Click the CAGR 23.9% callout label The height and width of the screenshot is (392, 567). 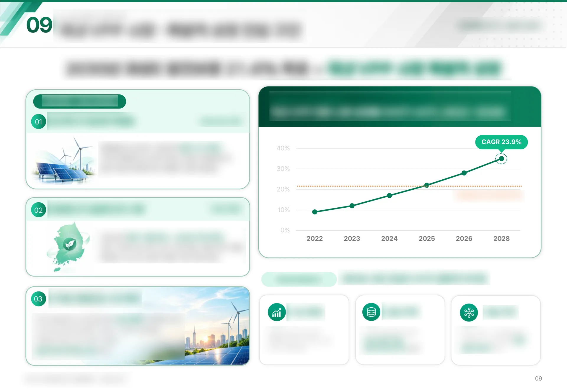[501, 142]
